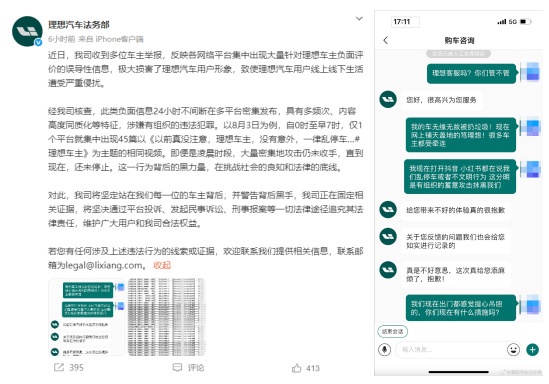Tap the user avatar beside 我的车无缘无故被扔垃圾
This screenshot has height=384, width=549.
click(x=530, y=127)
